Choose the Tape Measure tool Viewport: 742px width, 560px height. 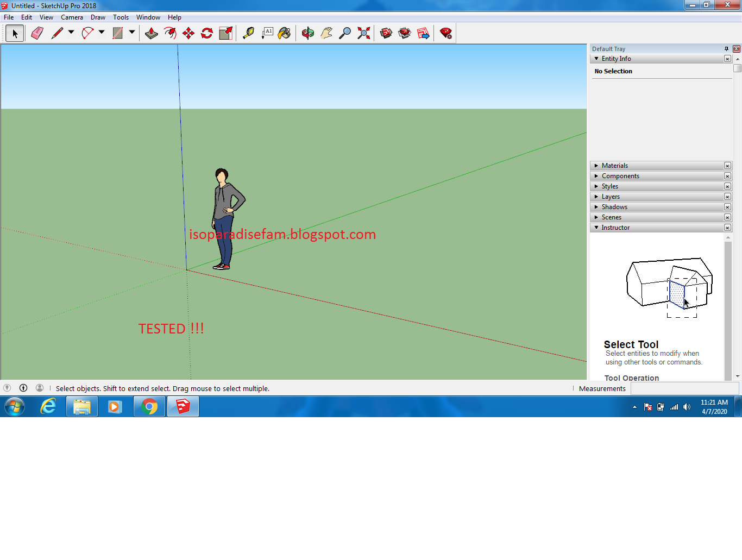(x=248, y=34)
